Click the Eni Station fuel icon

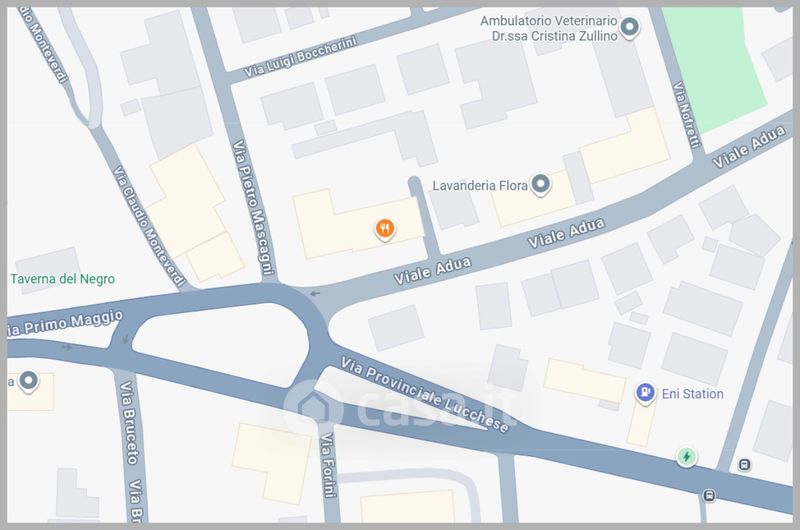(645, 393)
